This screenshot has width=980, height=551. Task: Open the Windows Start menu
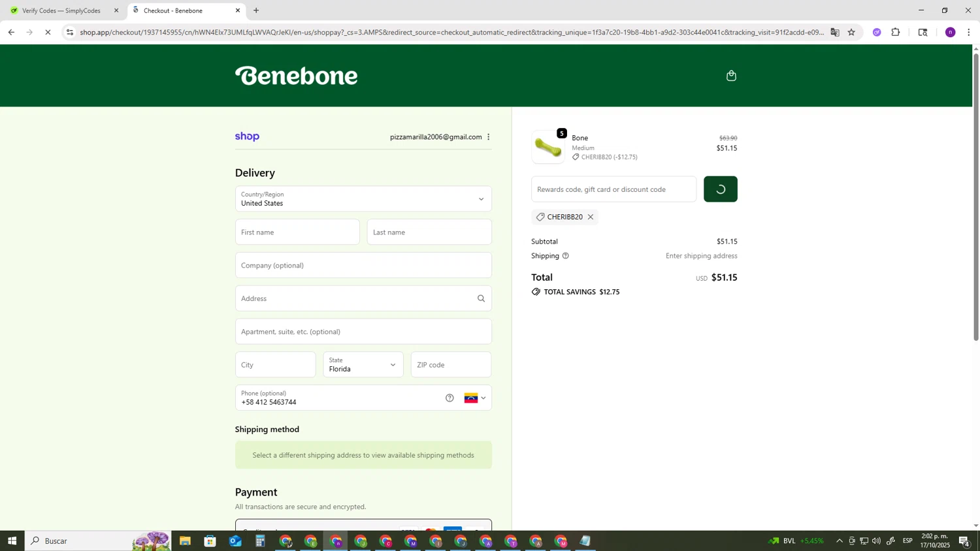point(12,541)
